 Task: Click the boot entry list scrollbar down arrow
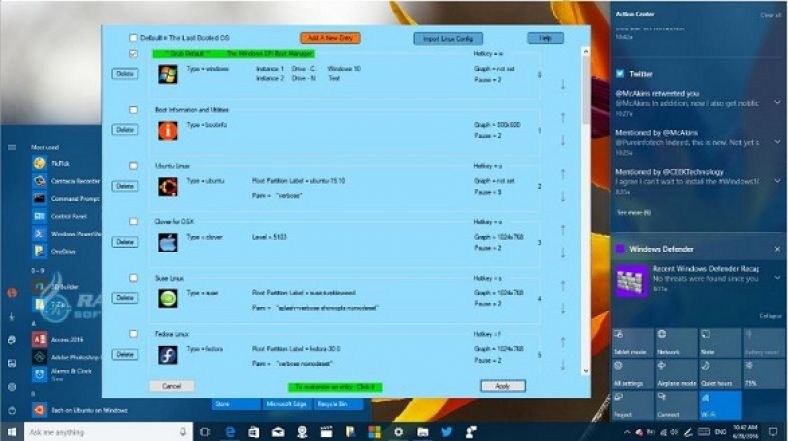[585, 371]
